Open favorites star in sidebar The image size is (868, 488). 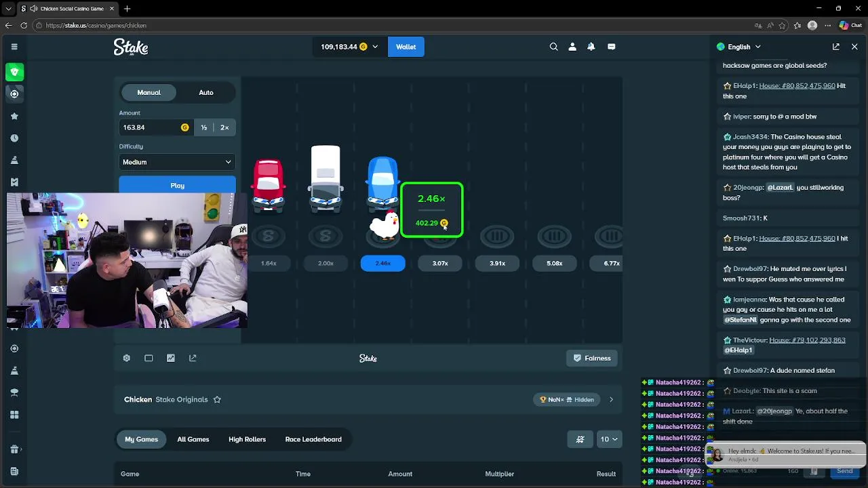click(14, 116)
